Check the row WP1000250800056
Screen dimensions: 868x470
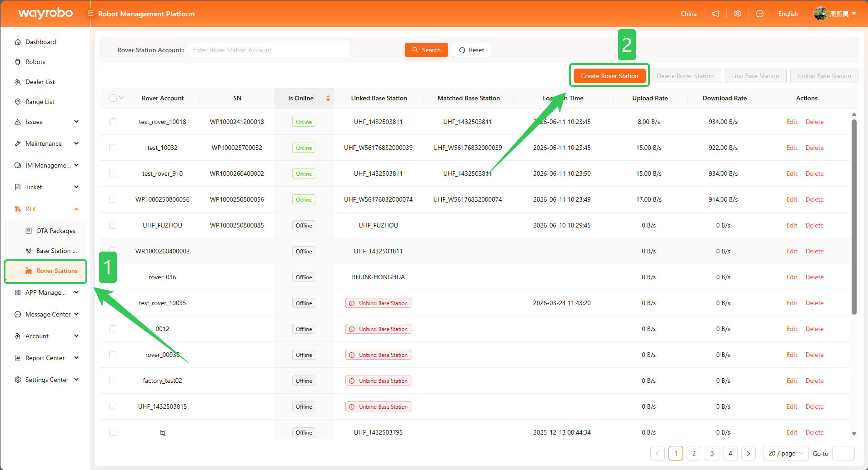click(113, 199)
